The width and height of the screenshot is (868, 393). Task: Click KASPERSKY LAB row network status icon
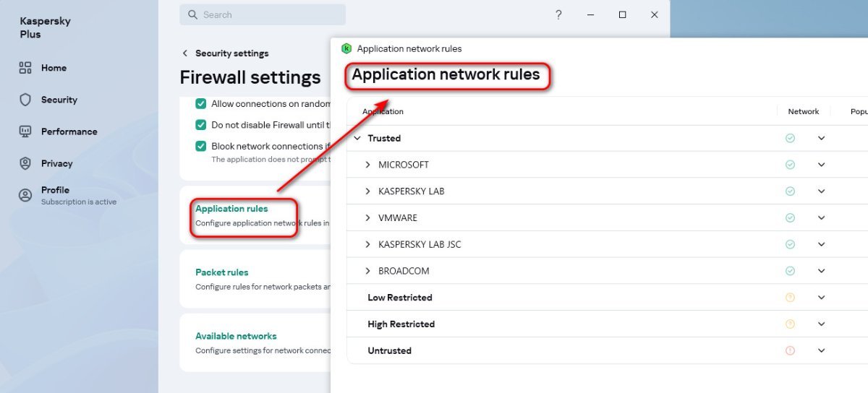(790, 191)
